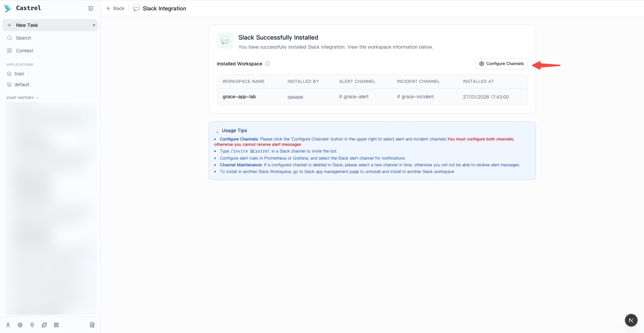Open the grid apps icon in sidebar footer
644x333 pixels.
coord(56,325)
